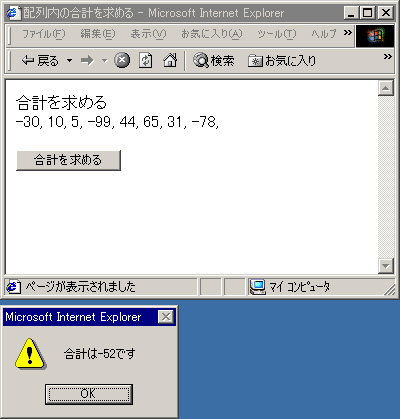Screen dimensions: 400x419
Task: Open the お気に入り favorites toolbar button
Action: tap(282, 61)
